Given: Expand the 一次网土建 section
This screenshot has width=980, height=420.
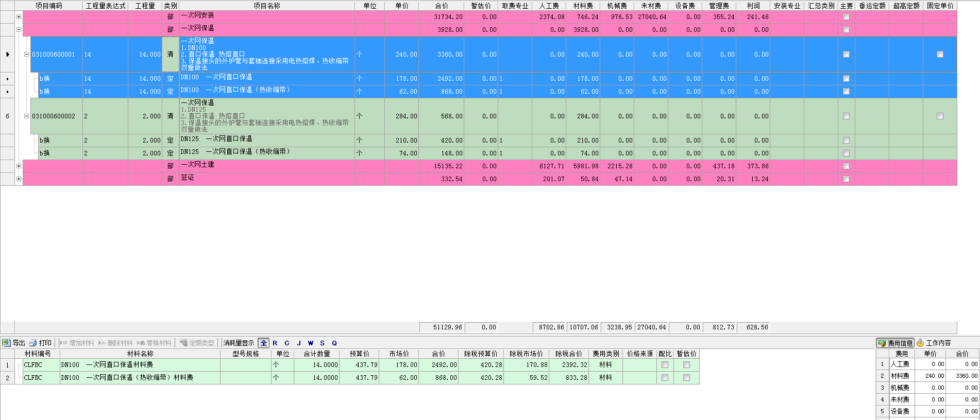Looking at the screenshot, I should coord(19,166).
